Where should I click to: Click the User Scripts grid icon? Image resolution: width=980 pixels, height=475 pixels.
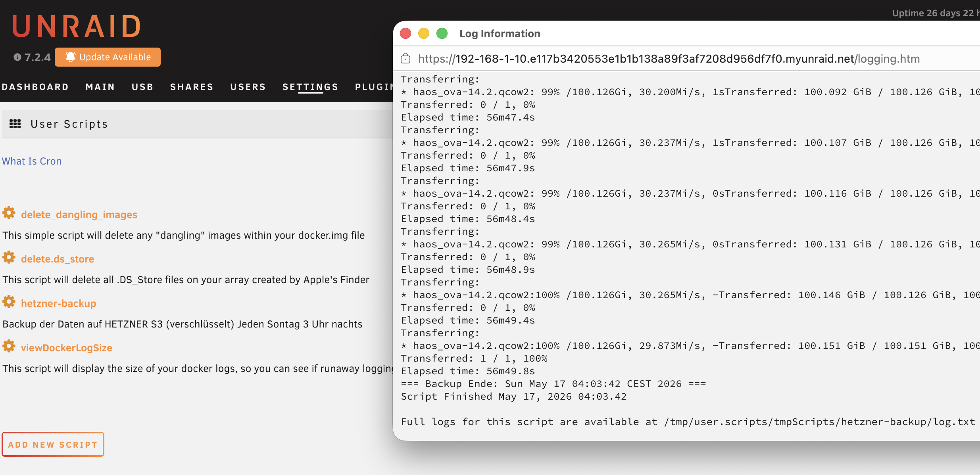pos(15,124)
